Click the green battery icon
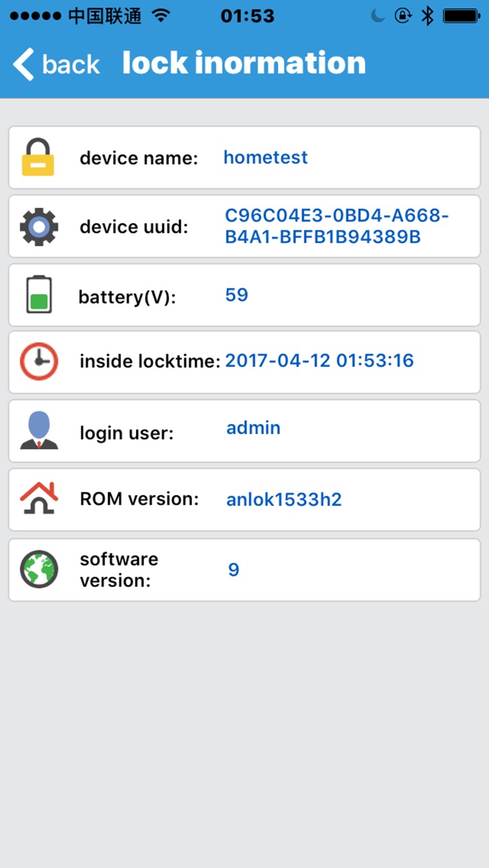489x868 pixels. [x=39, y=295]
